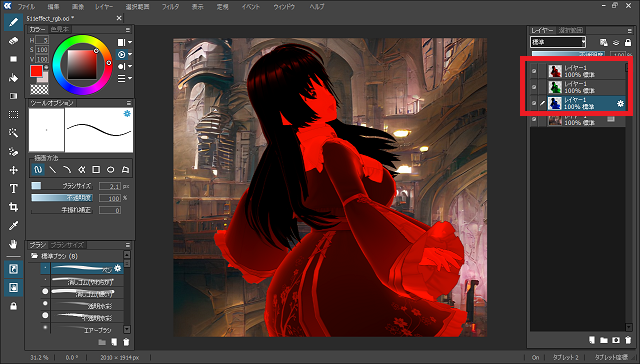The image size is (640, 364).
Task: Switch to the ブラシサイズ tab
Action: 67,245
